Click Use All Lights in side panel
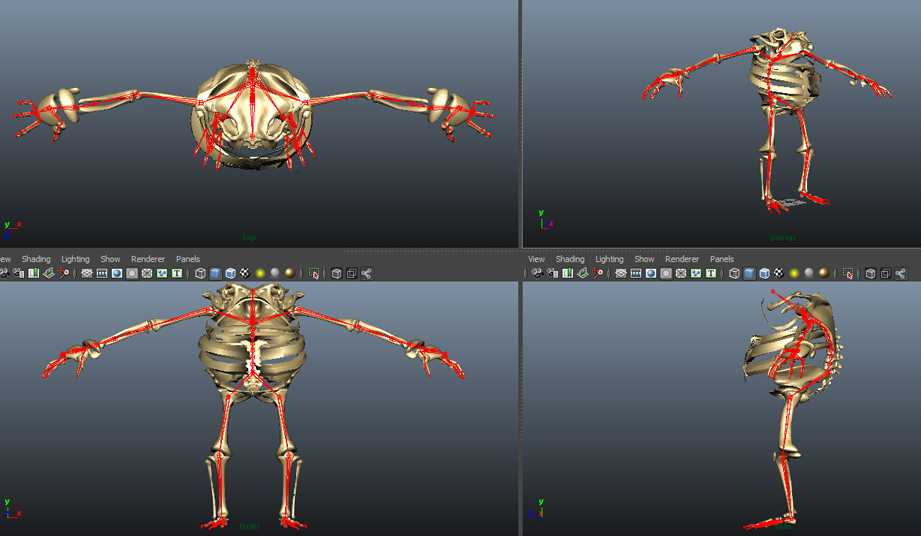 tap(794, 273)
